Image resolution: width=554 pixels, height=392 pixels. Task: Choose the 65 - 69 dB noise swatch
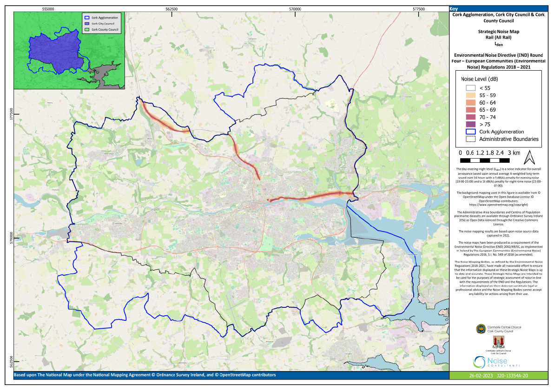pos(469,110)
